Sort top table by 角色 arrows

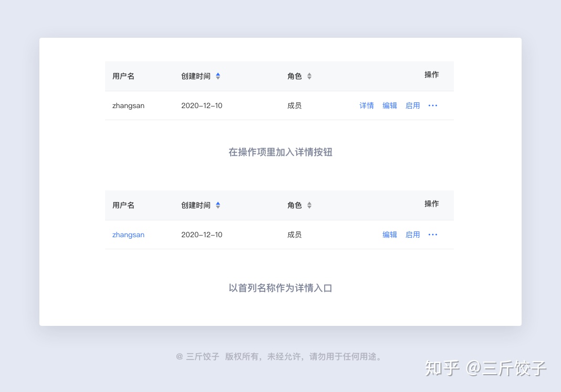(x=309, y=76)
